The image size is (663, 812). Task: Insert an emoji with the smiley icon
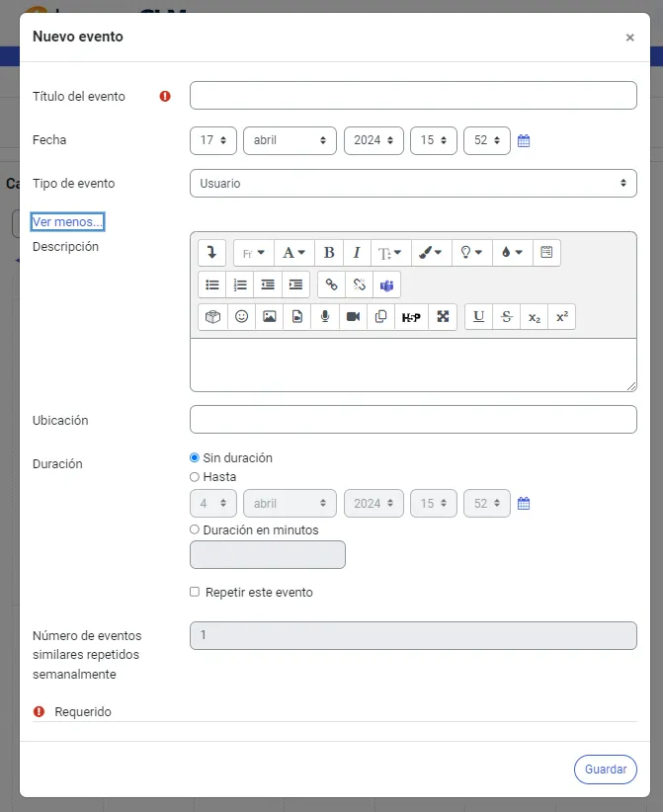[x=241, y=316]
